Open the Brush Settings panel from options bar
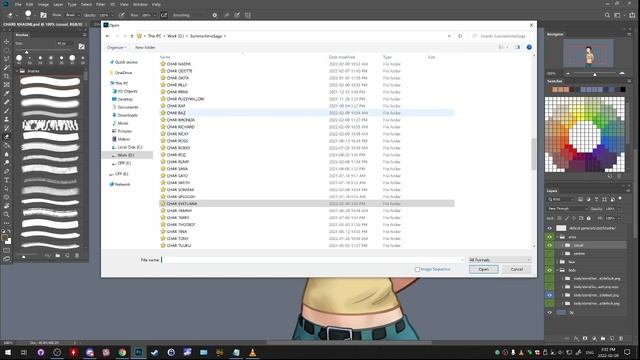The width and height of the screenshot is (640, 360). [43, 15]
